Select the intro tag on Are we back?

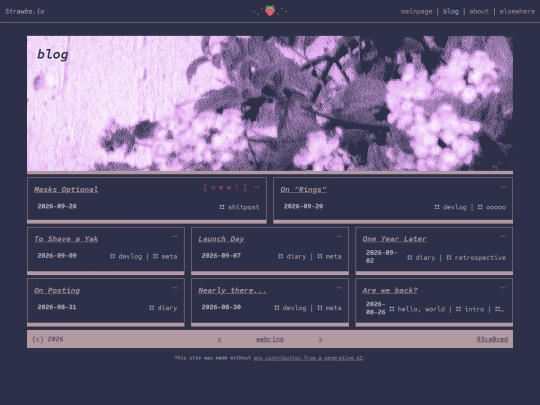point(470,309)
